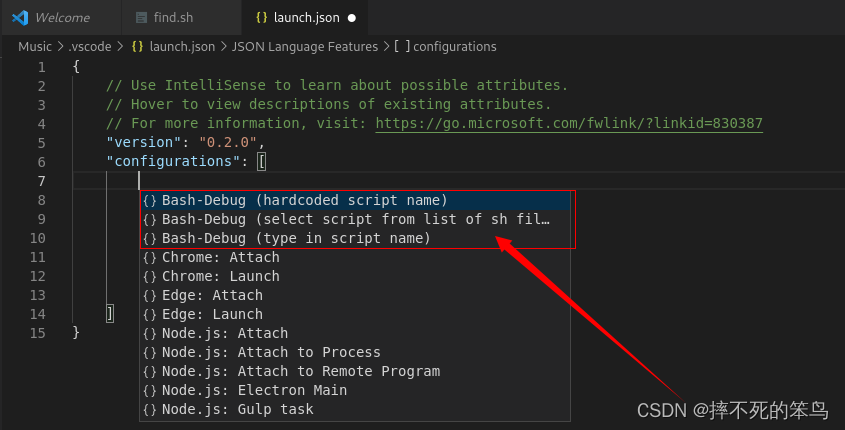Screen dimensions: 845x430
Task: Insert the Edge: Attach snippet
Action: pos(356,295)
